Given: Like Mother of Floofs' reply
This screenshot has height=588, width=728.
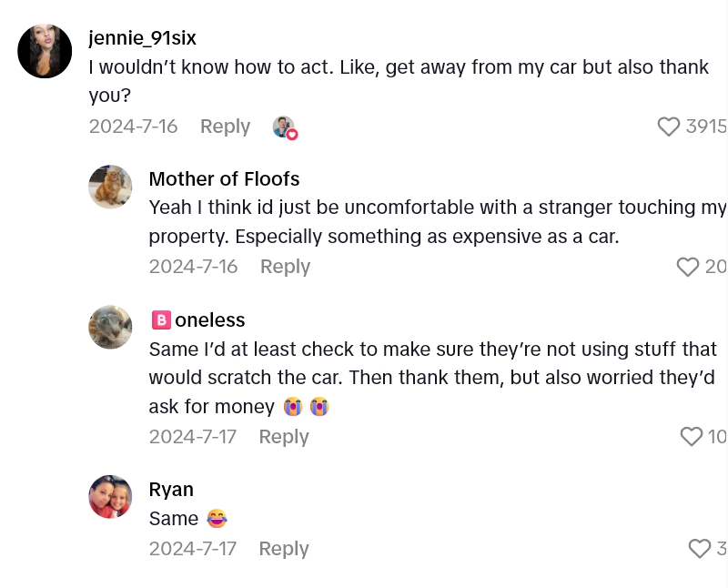Looking at the screenshot, I should click(x=688, y=267).
